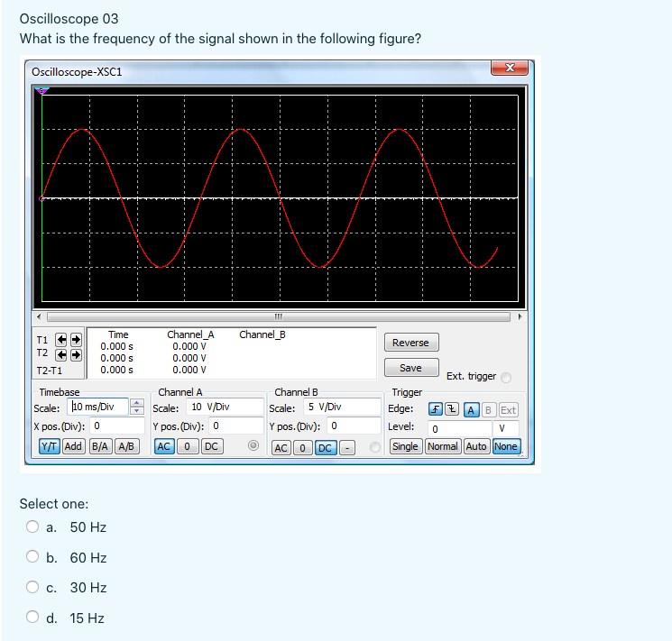Set trigger mode to Auto
The image size is (672, 641).
point(476,446)
